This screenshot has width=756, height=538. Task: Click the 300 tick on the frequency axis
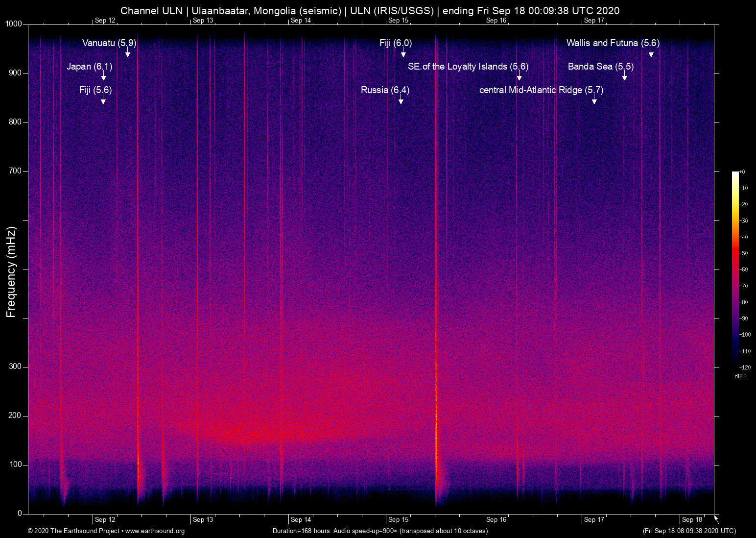(16, 367)
